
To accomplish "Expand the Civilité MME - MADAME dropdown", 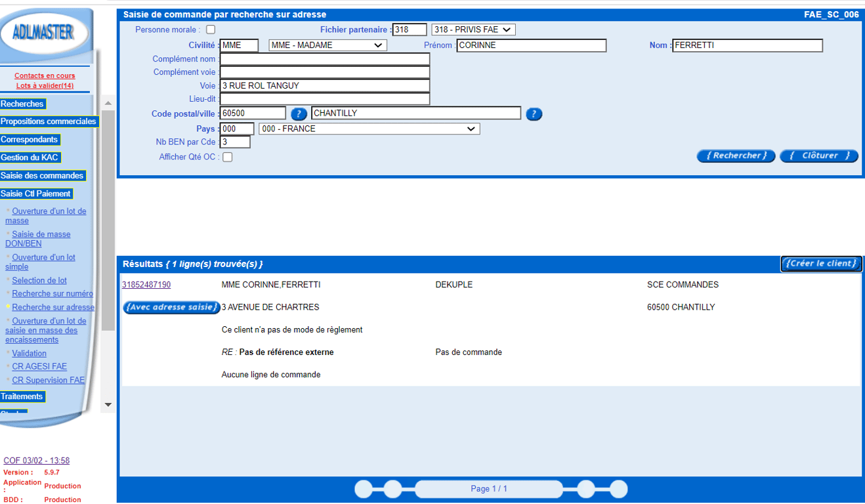I will [x=327, y=45].
